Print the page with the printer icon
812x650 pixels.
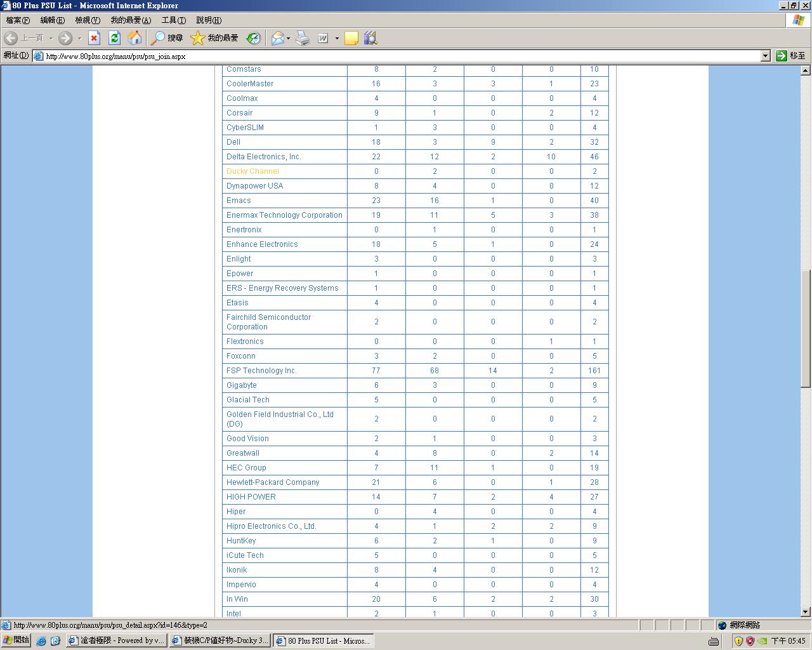[303, 38]
